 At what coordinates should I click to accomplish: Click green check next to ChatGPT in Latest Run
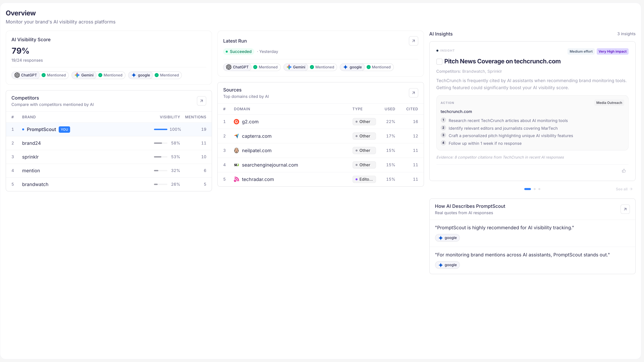point(255,67)
